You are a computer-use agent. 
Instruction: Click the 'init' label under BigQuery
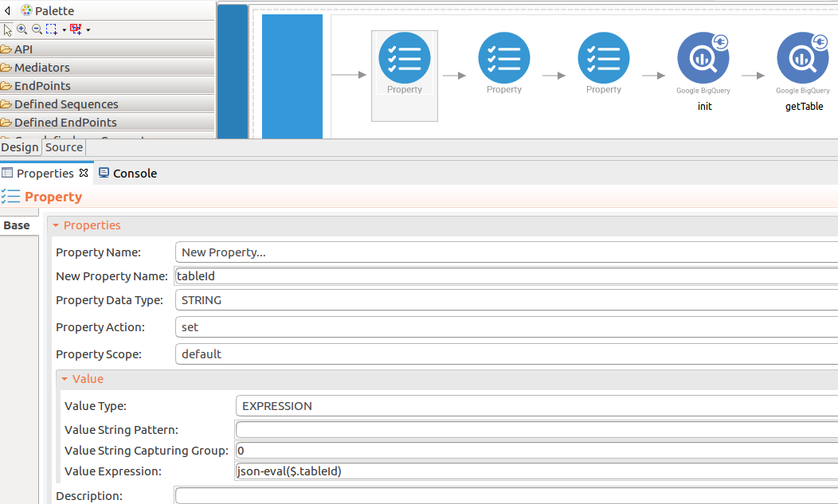(x=704, y=107)
